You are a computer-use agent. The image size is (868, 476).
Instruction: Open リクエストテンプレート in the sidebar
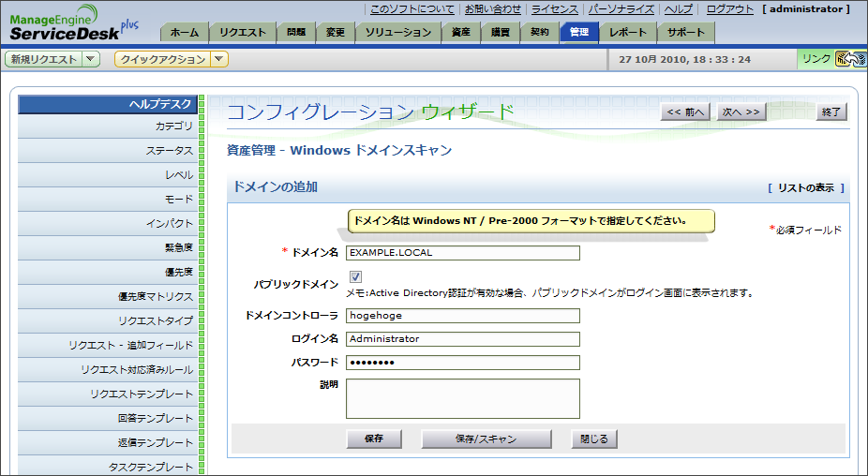coord(108,394)
